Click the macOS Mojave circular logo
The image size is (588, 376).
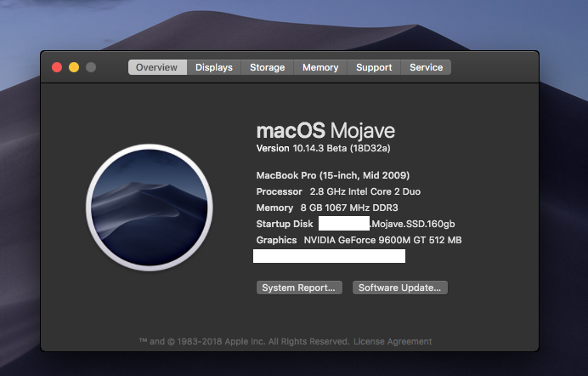150,208
